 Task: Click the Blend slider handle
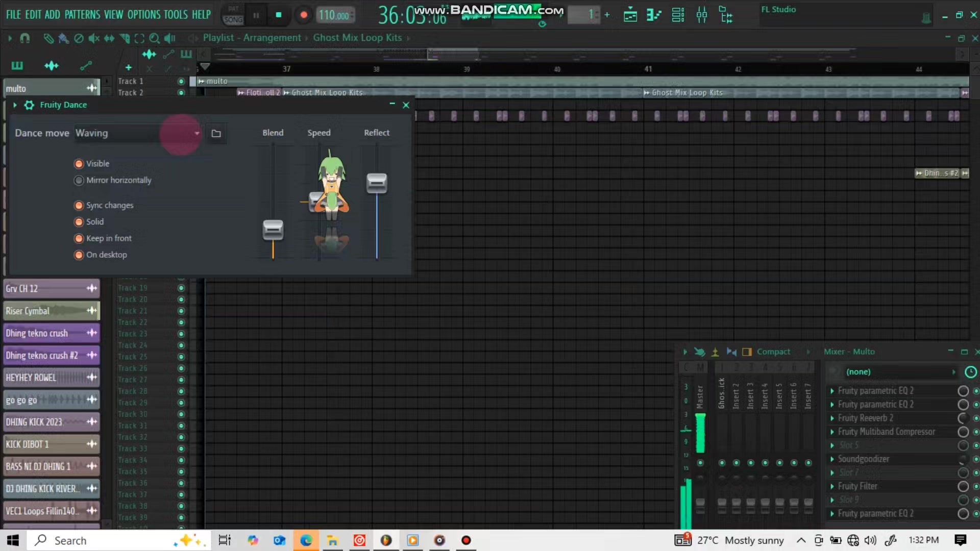[273, 230]
